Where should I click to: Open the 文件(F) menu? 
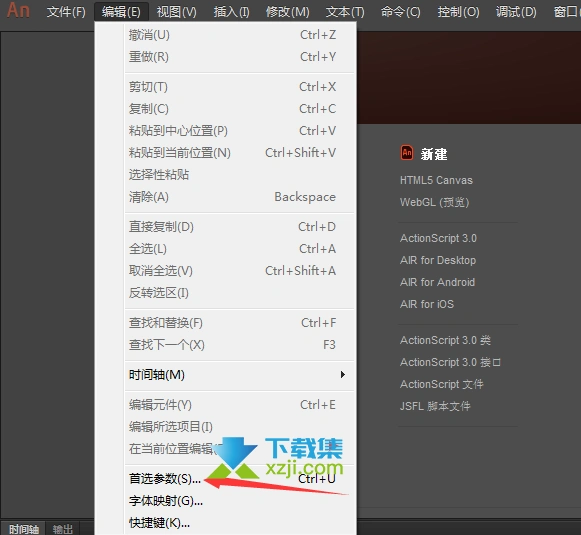66,12
